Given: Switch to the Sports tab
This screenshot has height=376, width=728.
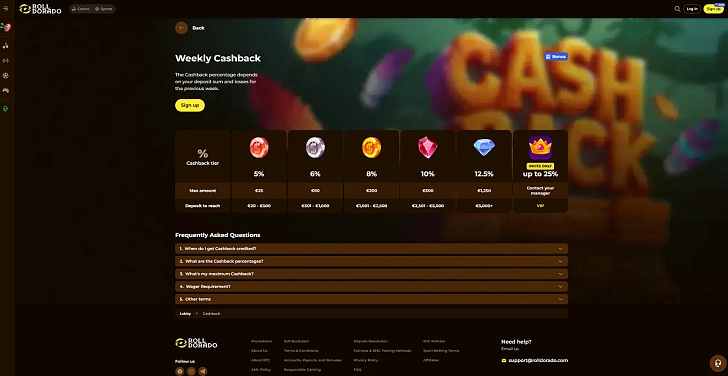Looking at the screenshot, I should [104, 9].
